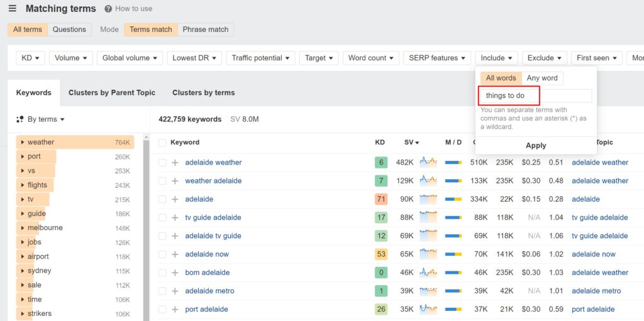Open the Exclude filter dropdown
The image size is (644, 321).
[x=545, y=58]
